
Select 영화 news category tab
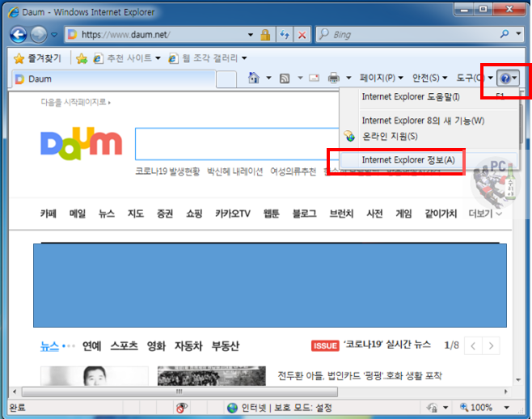[156, 346]
